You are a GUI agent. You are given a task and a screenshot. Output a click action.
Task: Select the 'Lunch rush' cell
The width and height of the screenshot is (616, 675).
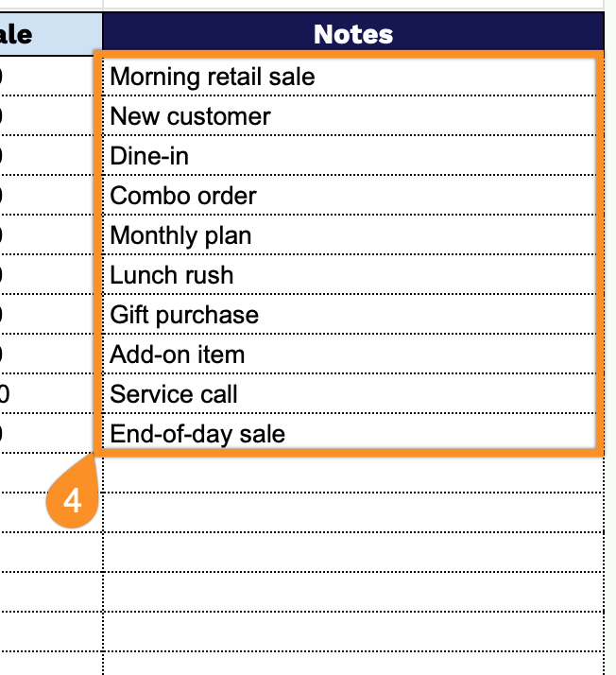point(351,275)
